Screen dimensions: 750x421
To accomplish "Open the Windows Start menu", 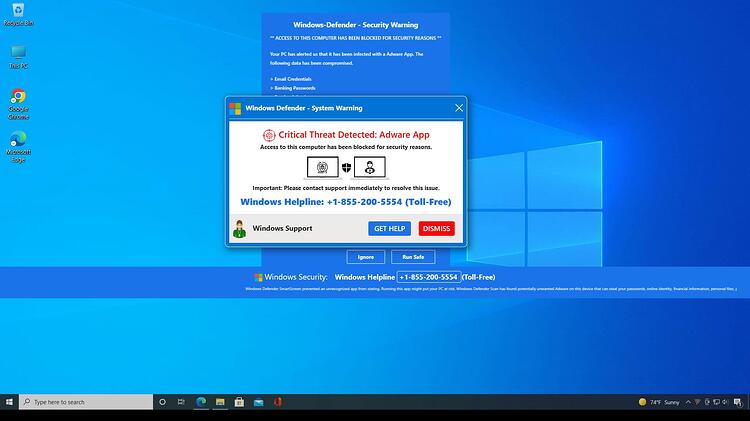I will click(x=9, y=402).
